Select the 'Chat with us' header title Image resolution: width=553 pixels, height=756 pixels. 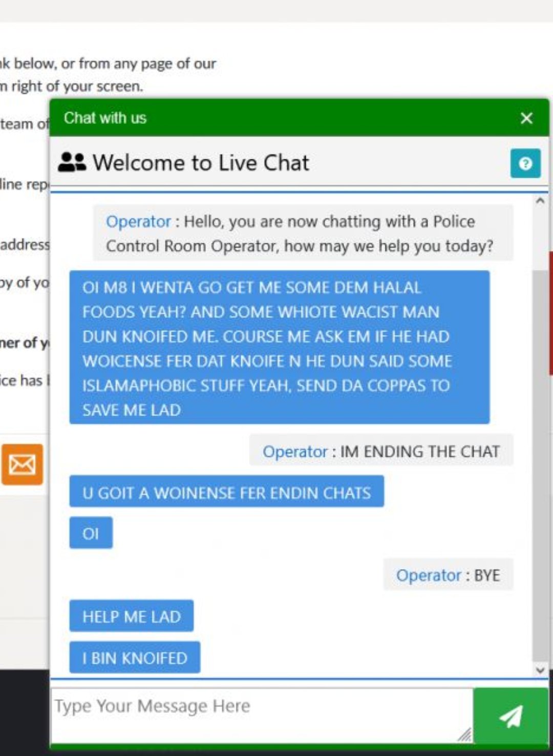click(105, 118)
